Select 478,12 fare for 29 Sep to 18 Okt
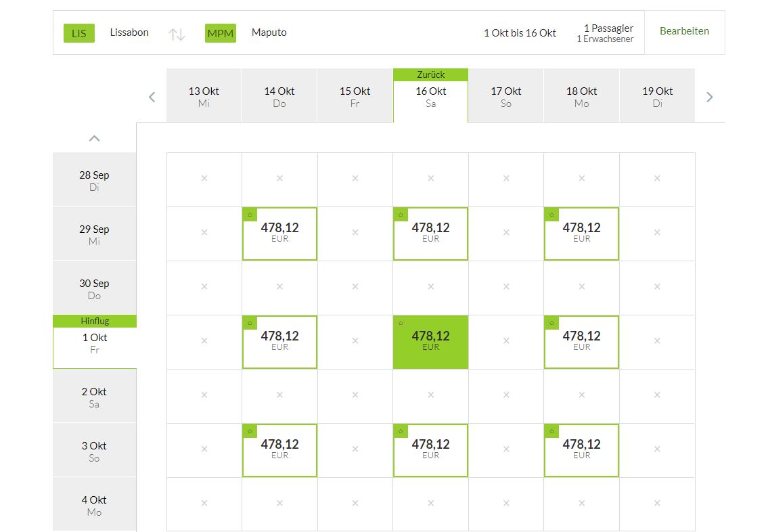 (x=581, y=234)
